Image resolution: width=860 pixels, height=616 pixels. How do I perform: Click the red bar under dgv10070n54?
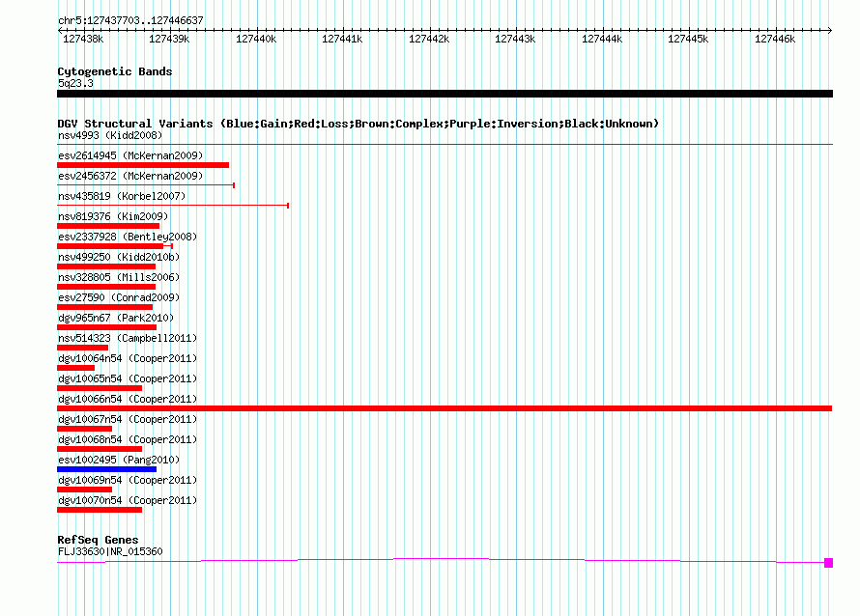[100, 510]
